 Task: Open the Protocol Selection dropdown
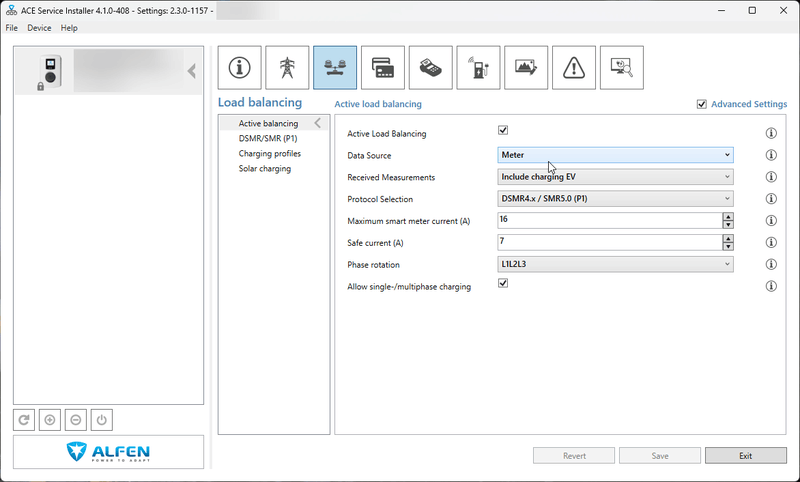coord(615,199)
